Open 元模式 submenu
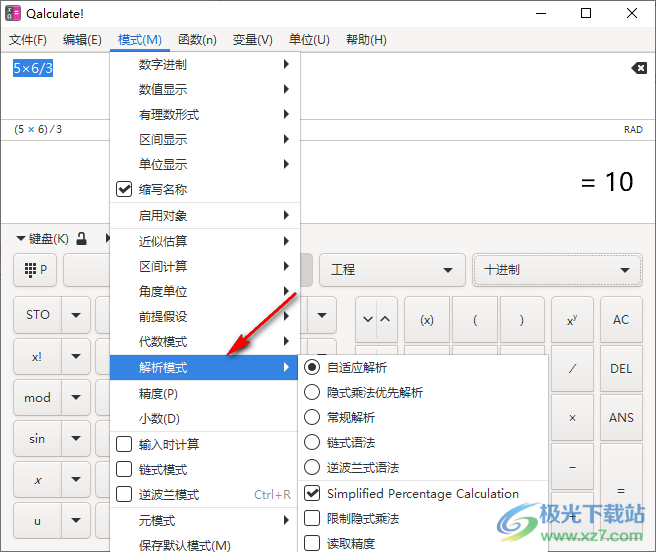 point(205,520)
